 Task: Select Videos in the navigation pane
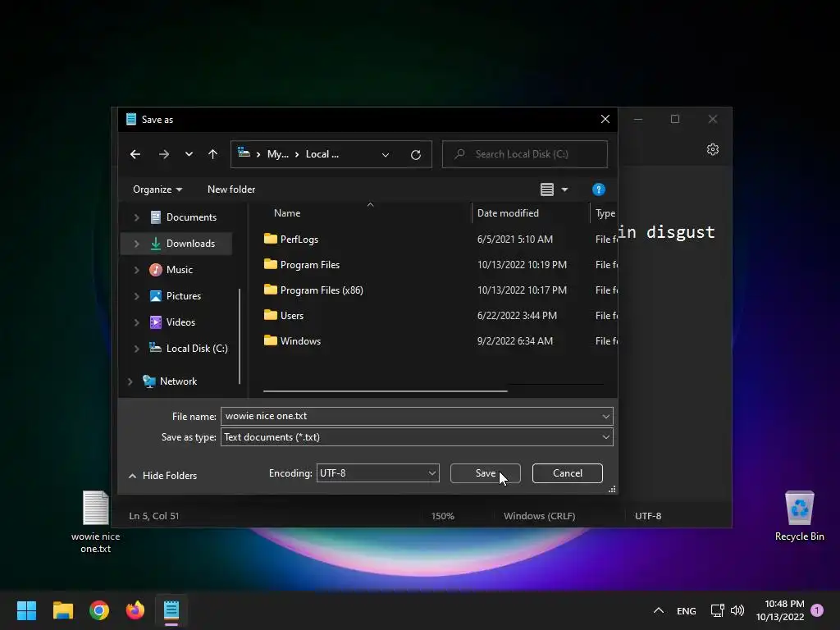tap(180, 322)
